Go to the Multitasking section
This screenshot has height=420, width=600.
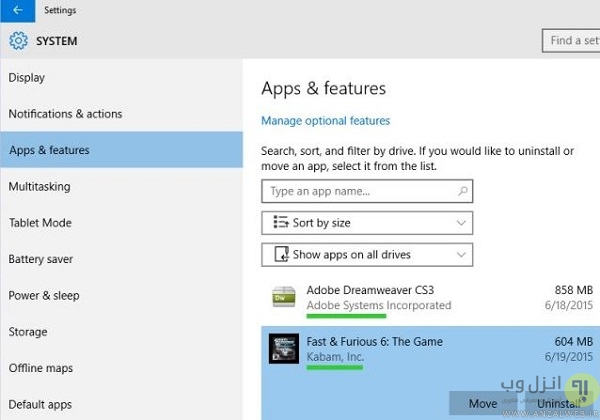(x=40, y=187)
